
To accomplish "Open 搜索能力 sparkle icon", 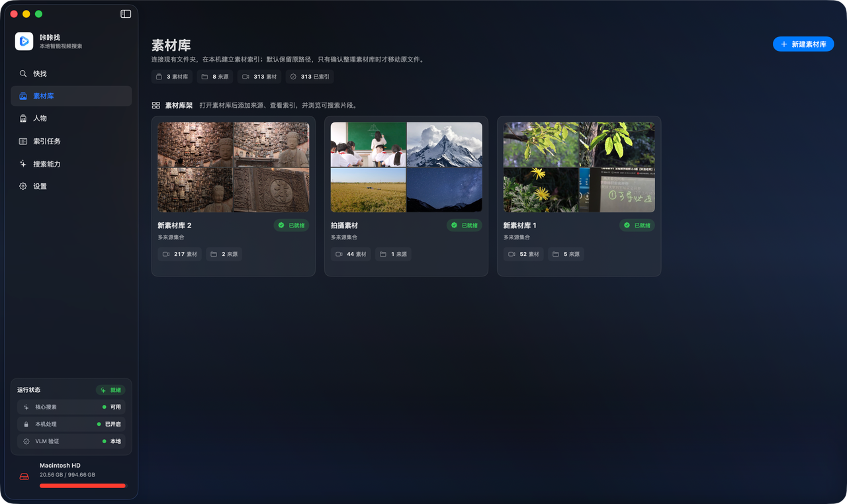I will pyautogui.click(x=23, y=164).
